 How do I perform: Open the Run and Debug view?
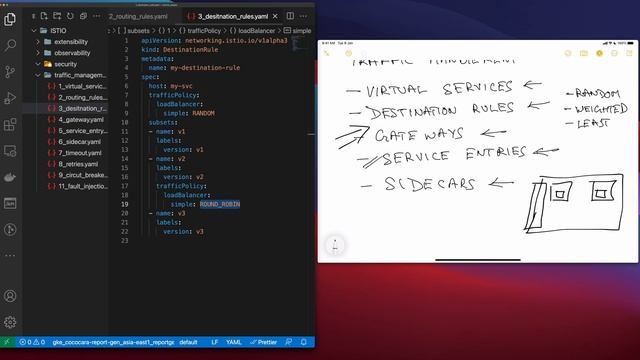point(10,98)
